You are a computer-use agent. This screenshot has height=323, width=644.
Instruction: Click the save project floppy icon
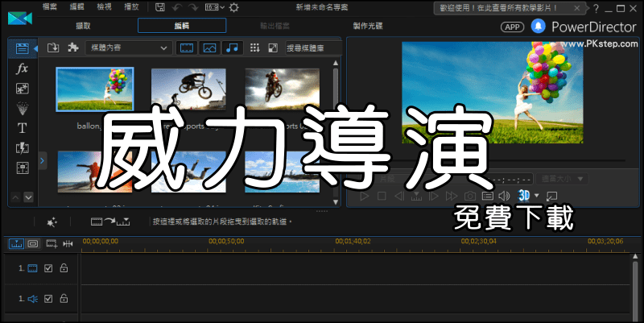(159, 7)
